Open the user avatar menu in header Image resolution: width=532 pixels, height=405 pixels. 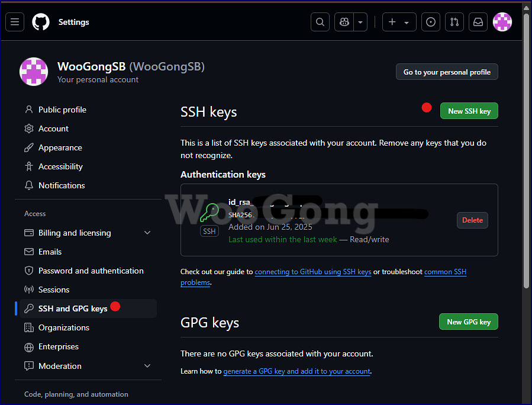click(502, 22)
